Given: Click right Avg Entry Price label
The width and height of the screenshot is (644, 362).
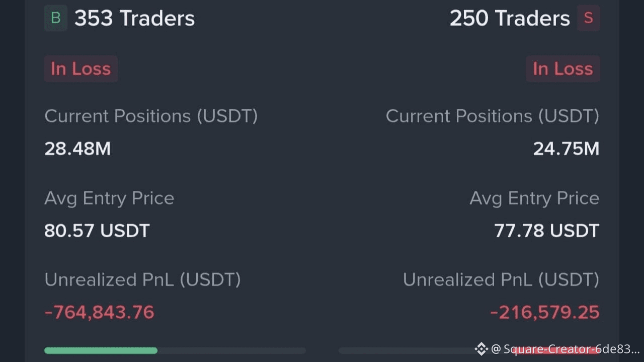Looking at the screenshot, I should pyautogui.click(x=534, y=198).
